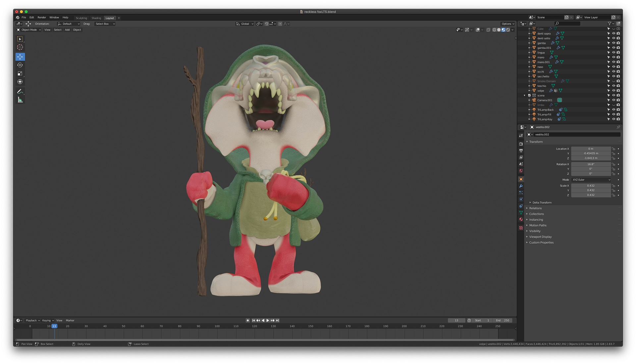Open the Render menu
The image size is (636, 364).
pos(42,18)
